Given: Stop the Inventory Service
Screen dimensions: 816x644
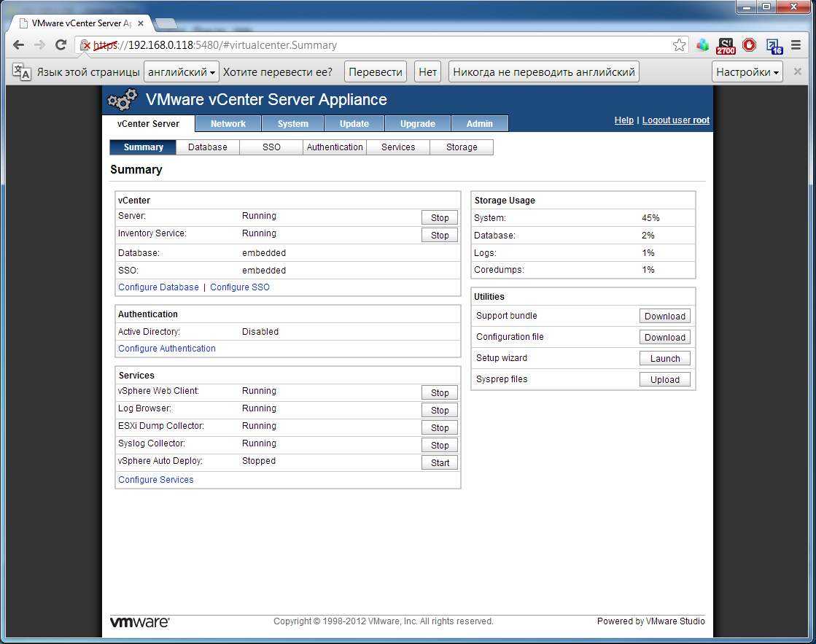Looking at the screenshot, I should (x=440, y=236).
